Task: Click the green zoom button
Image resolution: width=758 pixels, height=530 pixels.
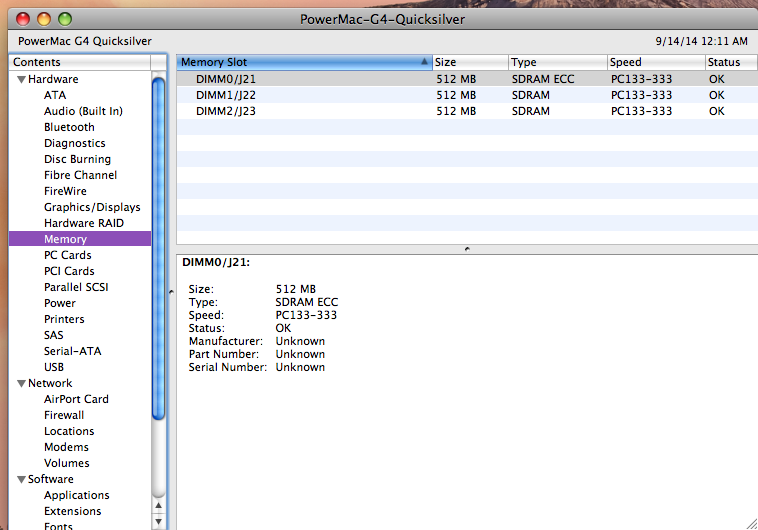Action: coord(65,19)
